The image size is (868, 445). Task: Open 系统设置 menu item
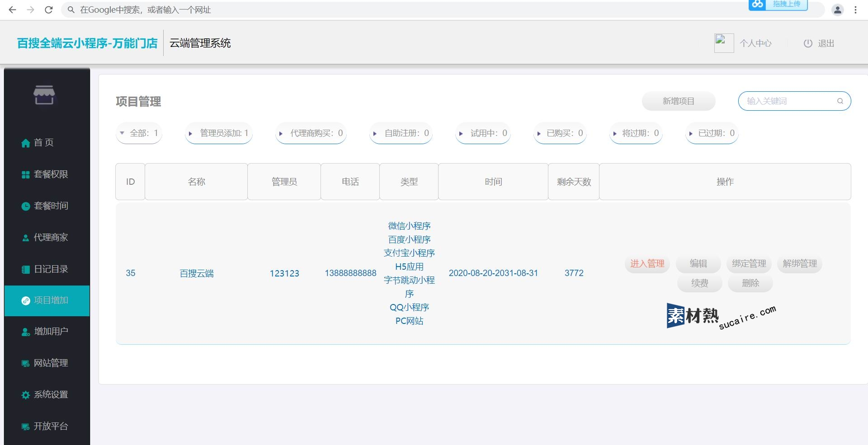tap(47, 395)
